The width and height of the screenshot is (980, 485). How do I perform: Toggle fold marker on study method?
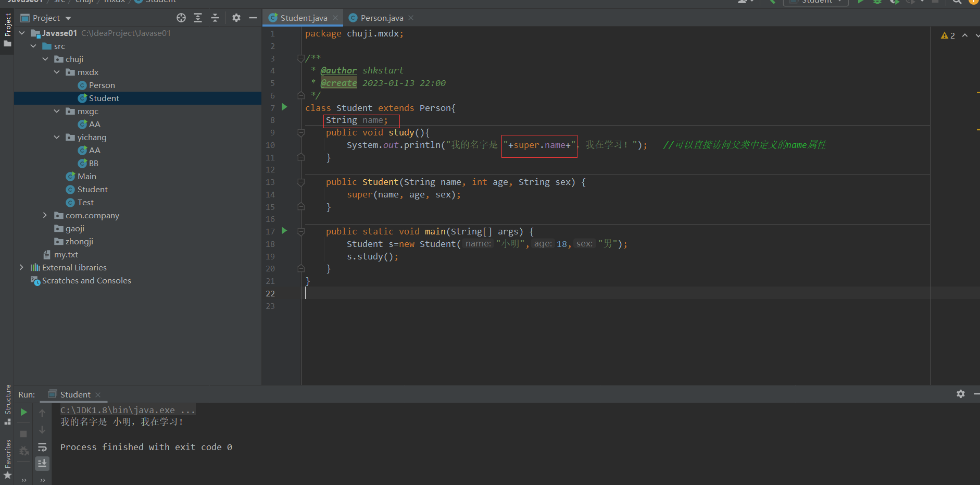point(301,133)
